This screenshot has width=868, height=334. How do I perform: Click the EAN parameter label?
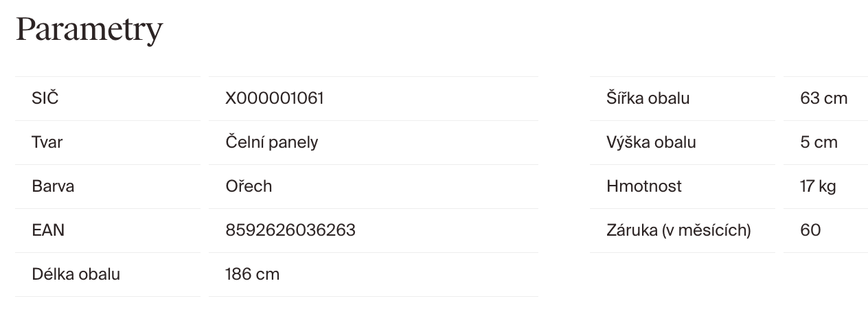[48, 230]
